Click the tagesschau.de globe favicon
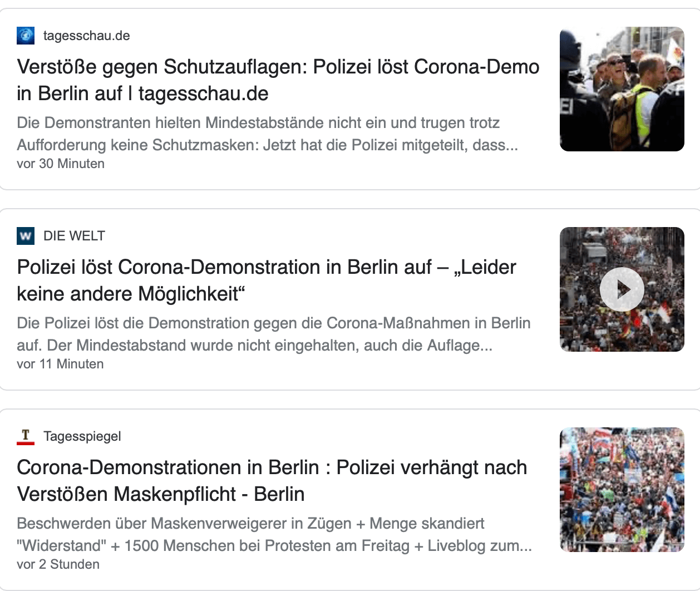 pyautogui.click(x=26, y=36)
